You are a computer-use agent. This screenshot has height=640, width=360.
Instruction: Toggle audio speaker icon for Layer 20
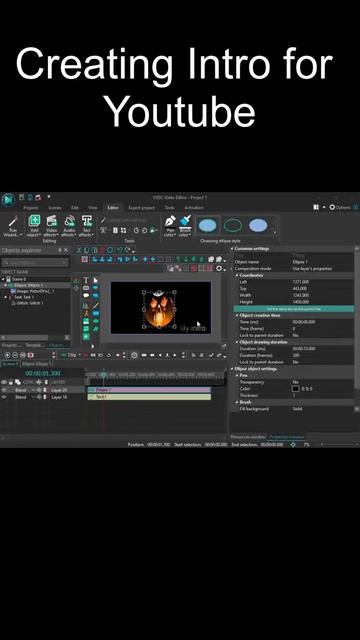[40, 390]
